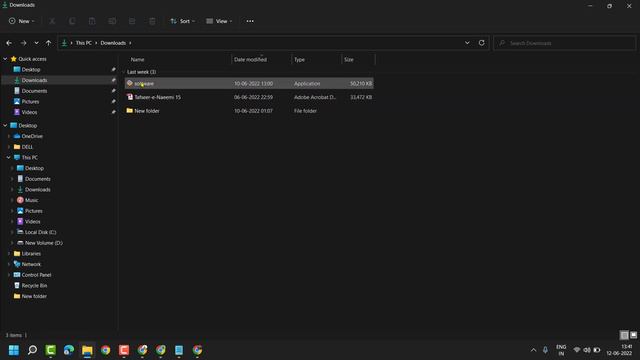Open the See more ellipsis menu
This screenshot has width=640, height=360.
point(250,21)
